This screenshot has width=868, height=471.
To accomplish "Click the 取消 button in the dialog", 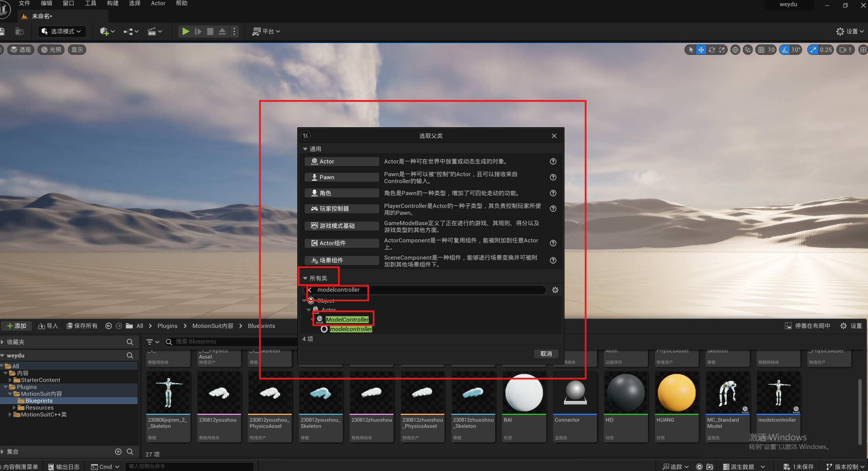I will point(546,354).
